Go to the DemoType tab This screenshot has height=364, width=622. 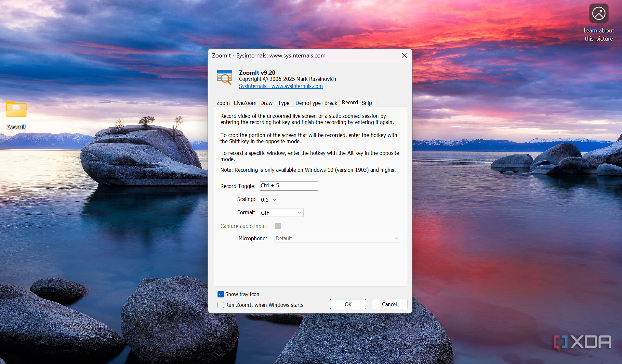click(308, 103)
